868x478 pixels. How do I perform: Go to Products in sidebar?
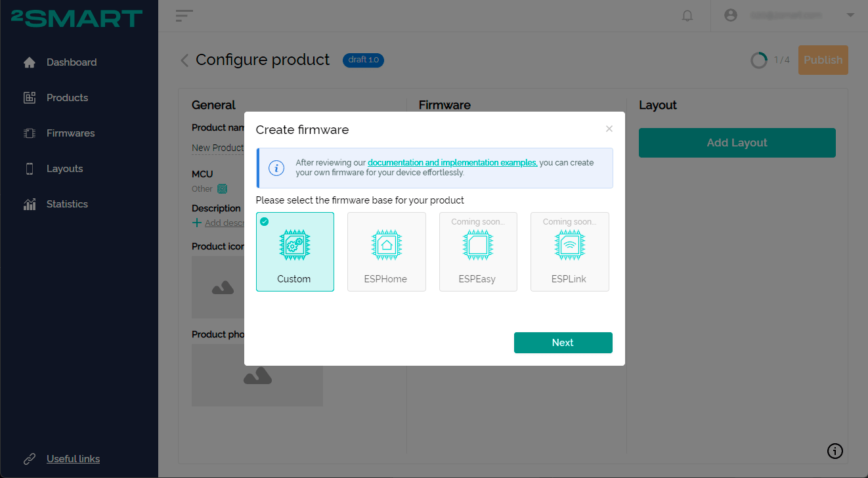(67, 98)
